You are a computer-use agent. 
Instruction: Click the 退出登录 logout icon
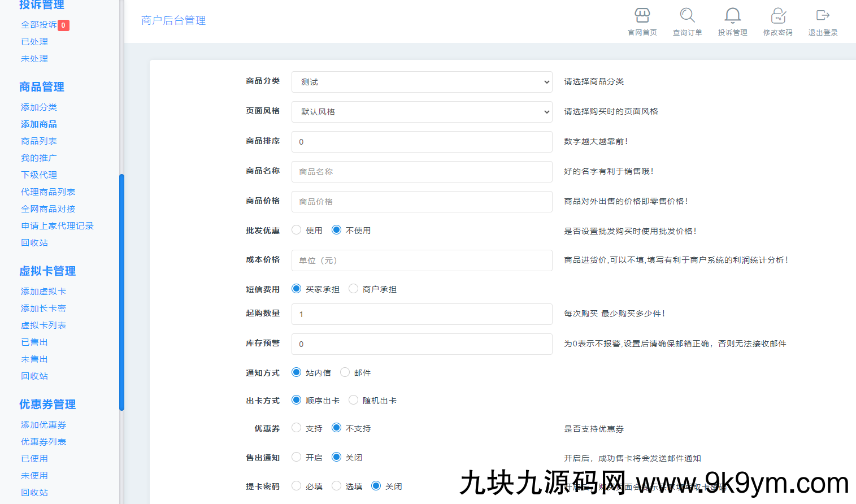[x=823, y=16]
